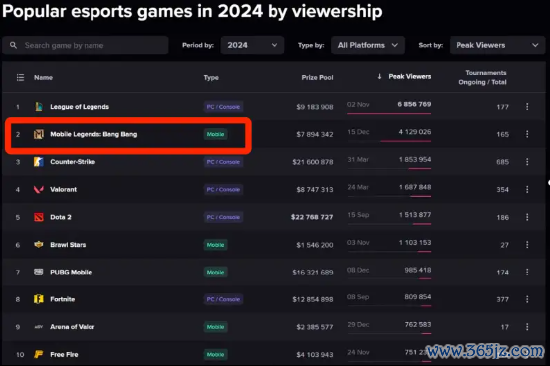Click the Search game by name field
Viewport: 550px width, 366px height.
click(x=85, y=45)
